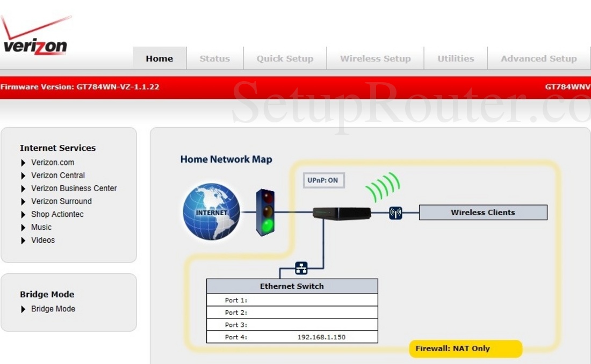Click the Wireless Clients box

pyautogui.click(x=482, y=212)
